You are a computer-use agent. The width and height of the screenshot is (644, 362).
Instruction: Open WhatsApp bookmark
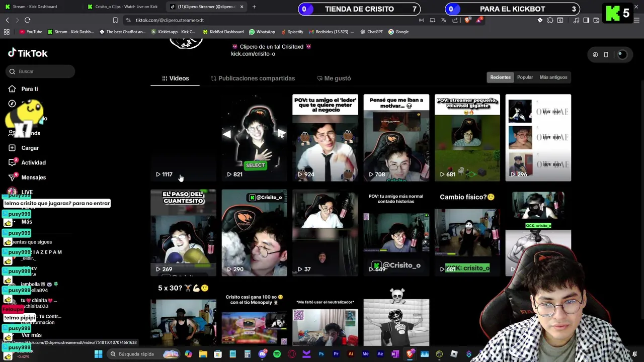262,32
